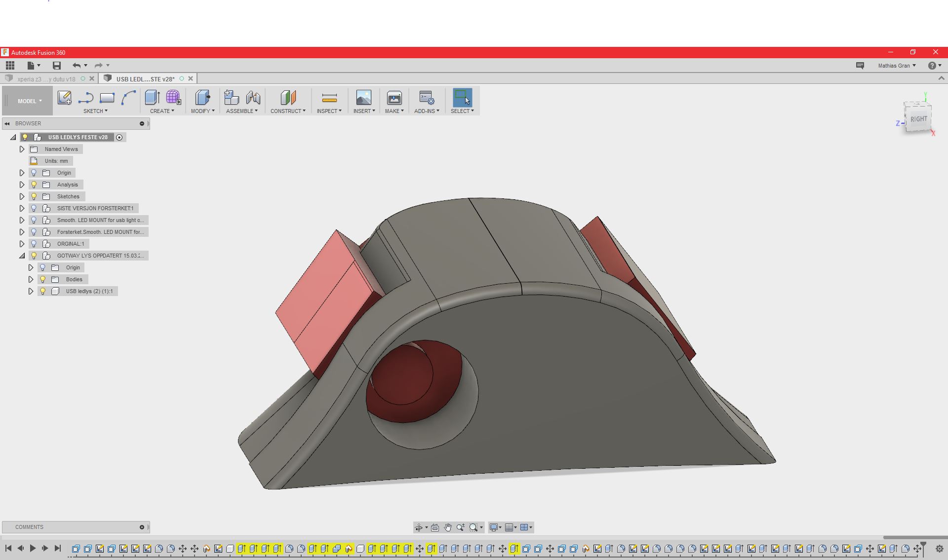This screenshot has height=560, width=948.
Task: Go to start of timeline
Action: [x=8, y=548]
